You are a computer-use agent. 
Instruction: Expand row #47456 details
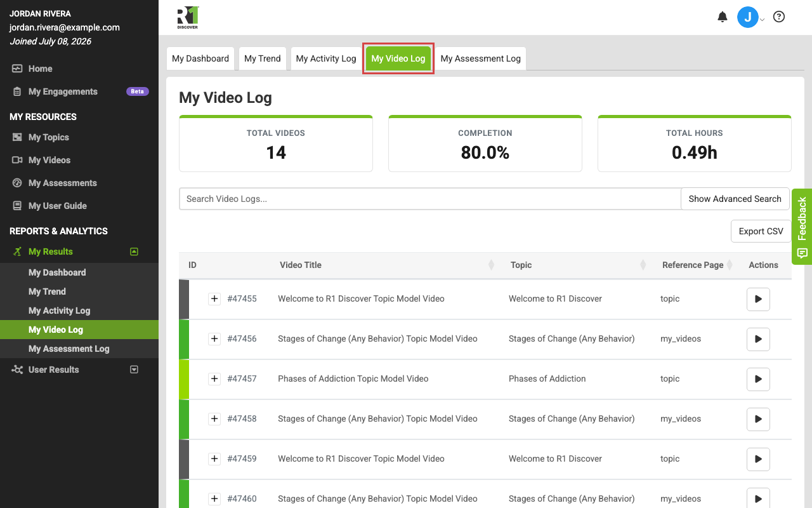(214, 338)
